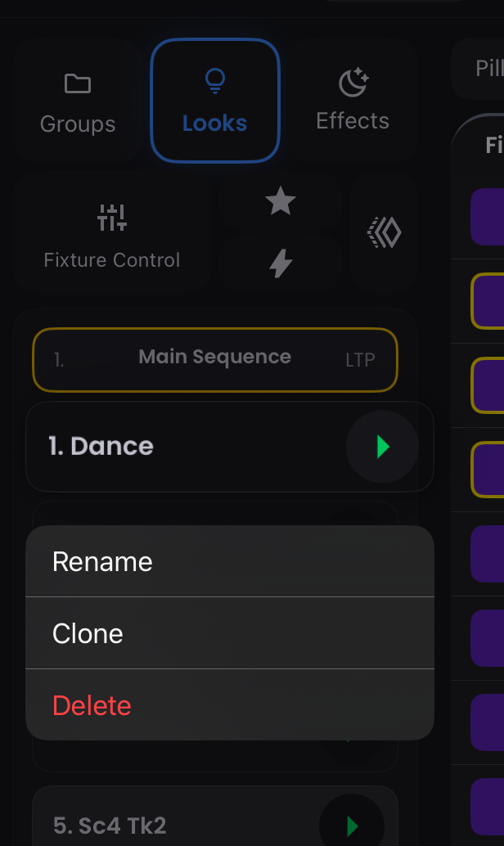Play the 5. Sc4 Tk2 look
Image resolution: width=504 pixels, height=846 pixels.
(x=352, y=826)
